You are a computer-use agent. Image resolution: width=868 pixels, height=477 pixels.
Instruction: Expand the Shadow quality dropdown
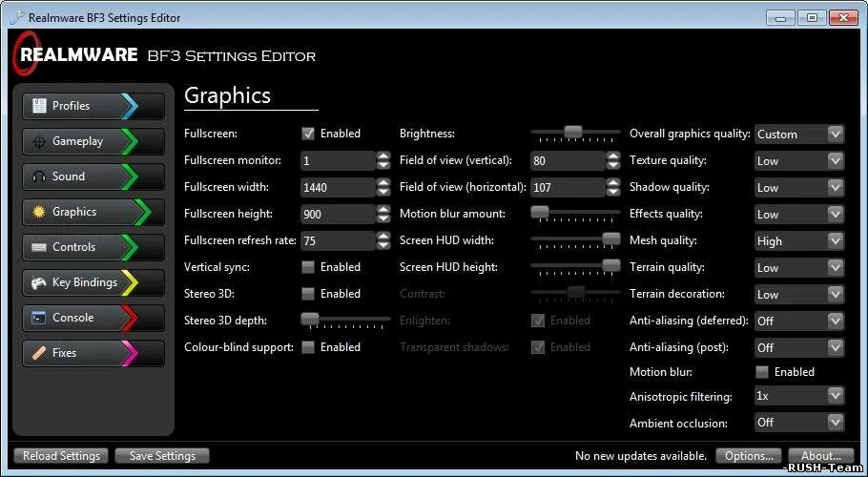(799, 188)
